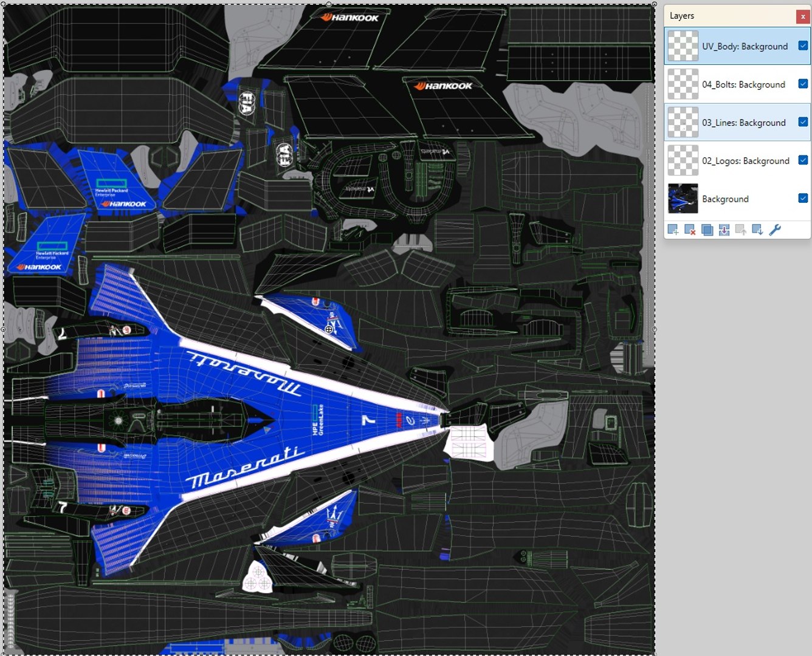This screenshot has height=656, width=812.
Task: Toggle visibility of 03_Lines: Background layer
Action: point(803,122)
